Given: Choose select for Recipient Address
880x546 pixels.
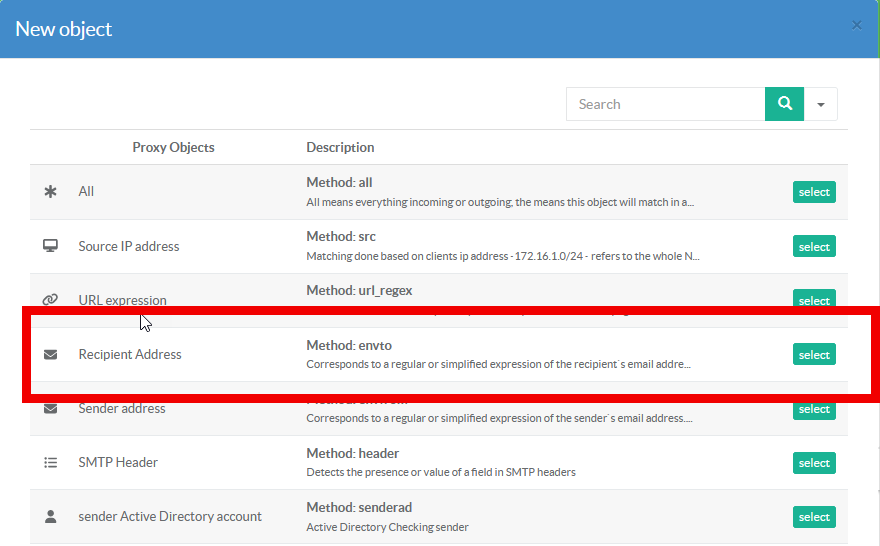Looking at the screenshot, I should (x=814, y=355).
